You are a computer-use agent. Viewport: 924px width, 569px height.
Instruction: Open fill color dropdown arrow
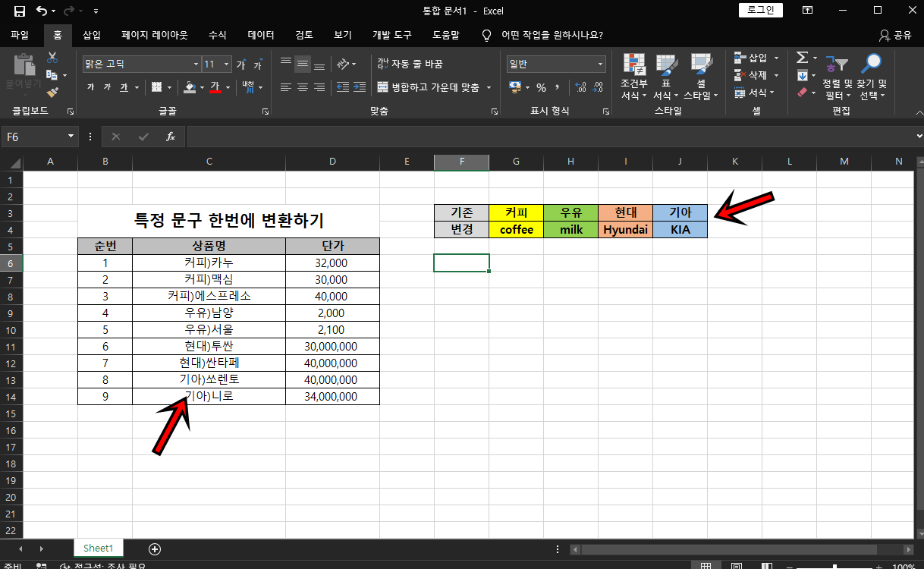point(201,87)
